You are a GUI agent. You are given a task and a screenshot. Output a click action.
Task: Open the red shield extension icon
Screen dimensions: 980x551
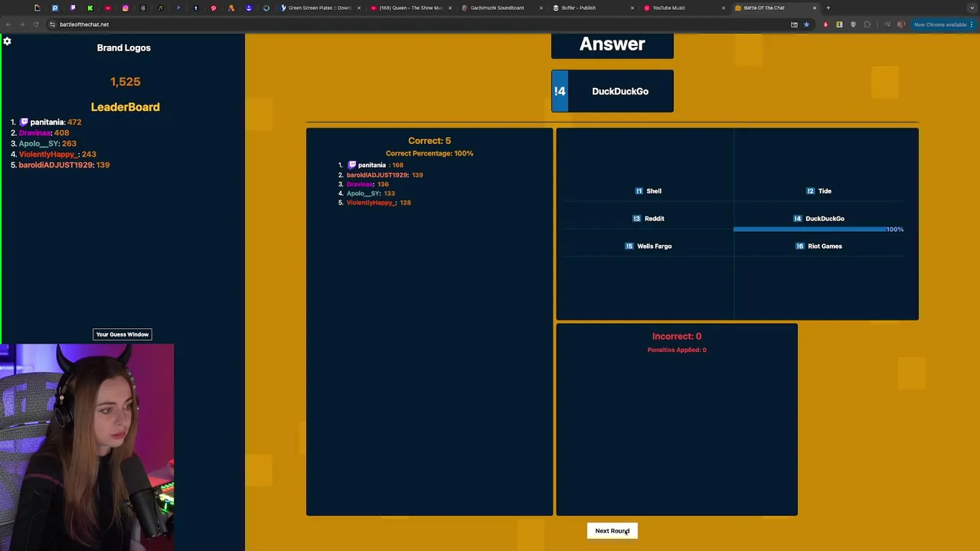(825, 24)
